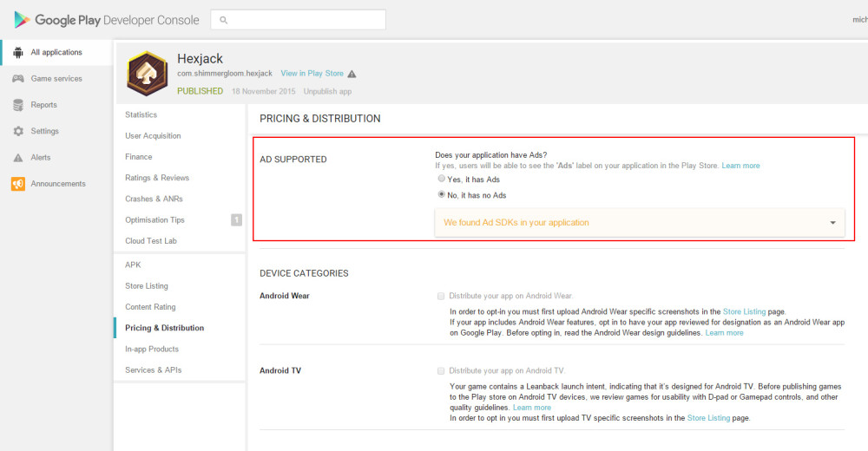Click the 'Hexjack' app title
Viewport: 868px width, 451px height.
point(200,59)
